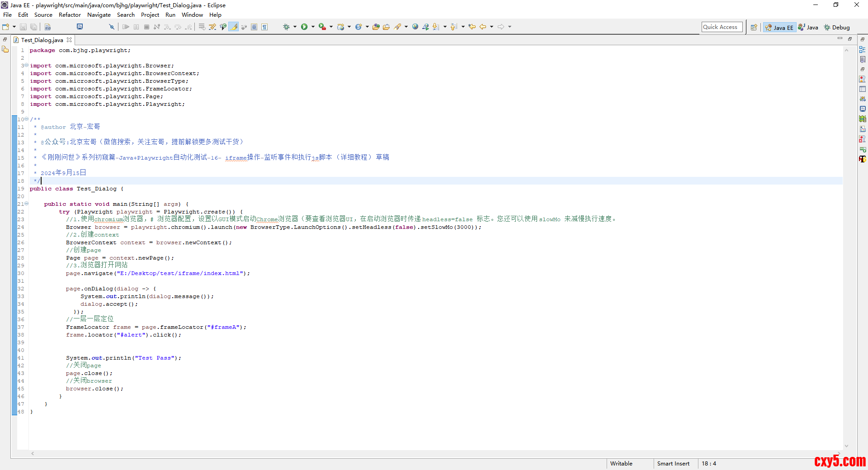
Task: Click the Quick Access search field
Action: [x=722, y=27]
